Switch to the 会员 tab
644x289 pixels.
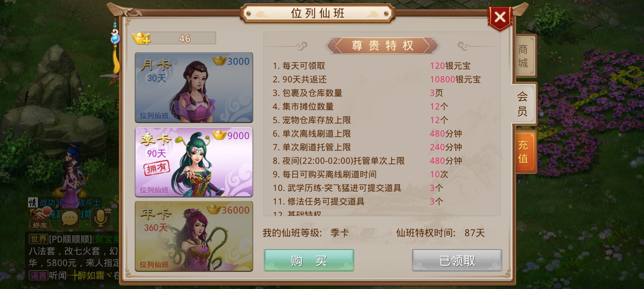point(523,103)
